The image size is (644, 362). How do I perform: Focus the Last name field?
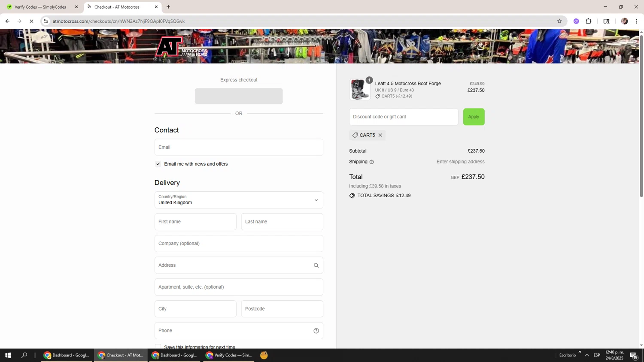[282, 222]
